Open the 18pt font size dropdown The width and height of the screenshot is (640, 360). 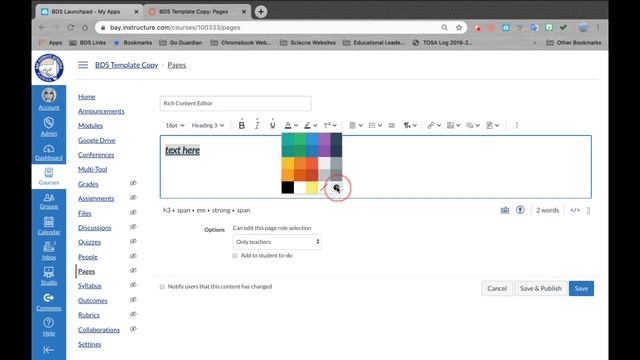[x=175, y=125]
